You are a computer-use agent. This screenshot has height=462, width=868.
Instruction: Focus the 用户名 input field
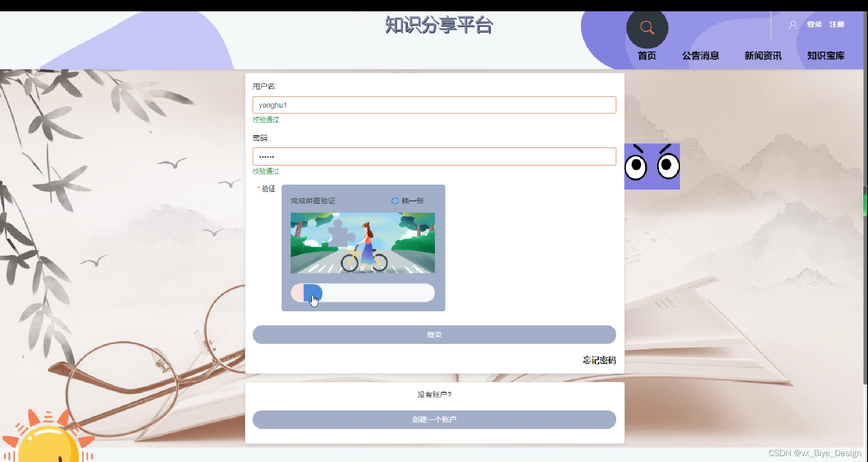click(x=434, y=105)
